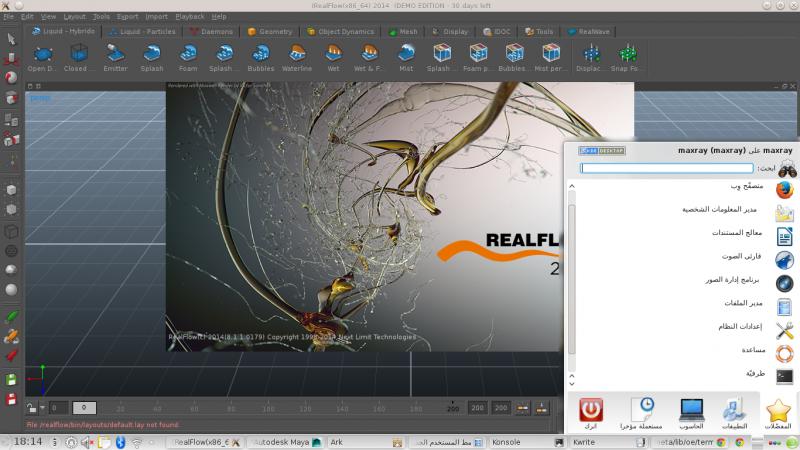Open the file manager entry in launcher
The width and height of the screenshot is (800, 450).
(x=785, y=307)
